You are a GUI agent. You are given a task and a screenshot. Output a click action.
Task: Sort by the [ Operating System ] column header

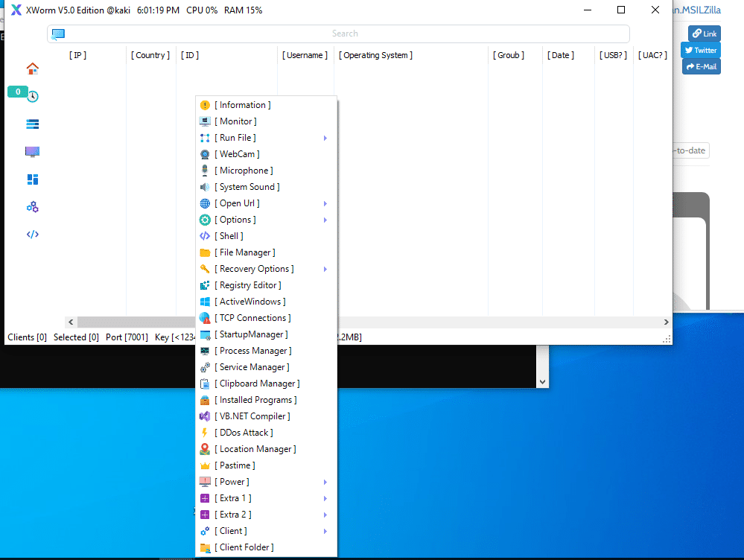376,56
